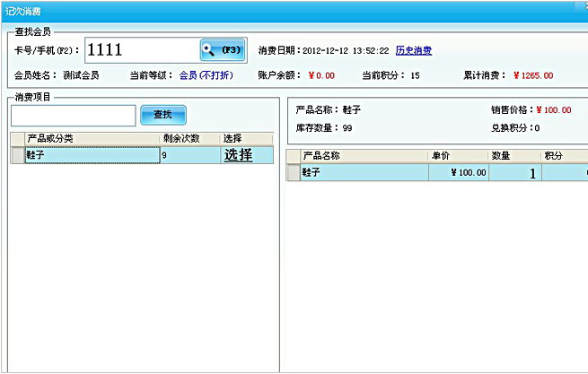Click the row selector of right table row
588x374 pixels.
[x=294, y=172]
